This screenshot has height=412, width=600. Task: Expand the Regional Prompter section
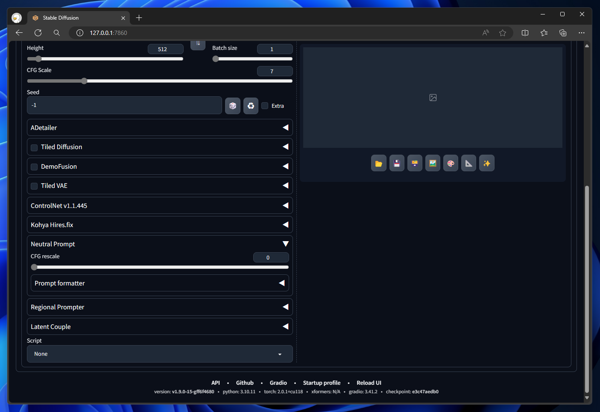(160, 307)
